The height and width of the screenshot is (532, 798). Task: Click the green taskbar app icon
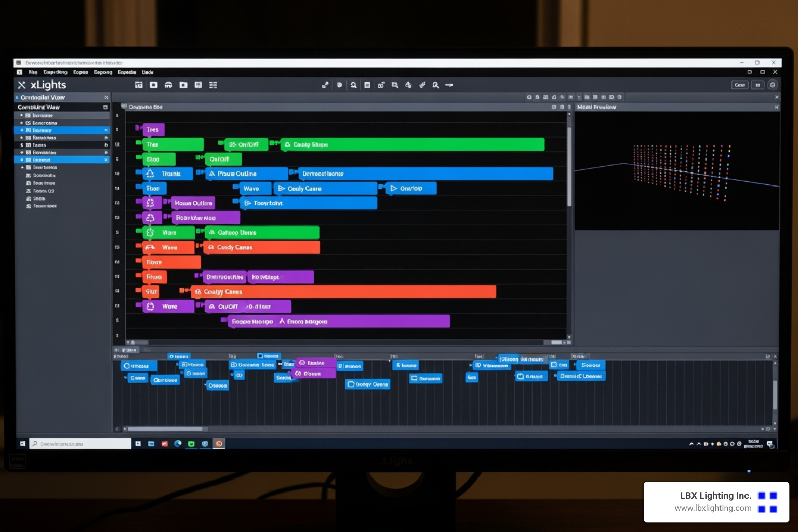coord(191,444)
